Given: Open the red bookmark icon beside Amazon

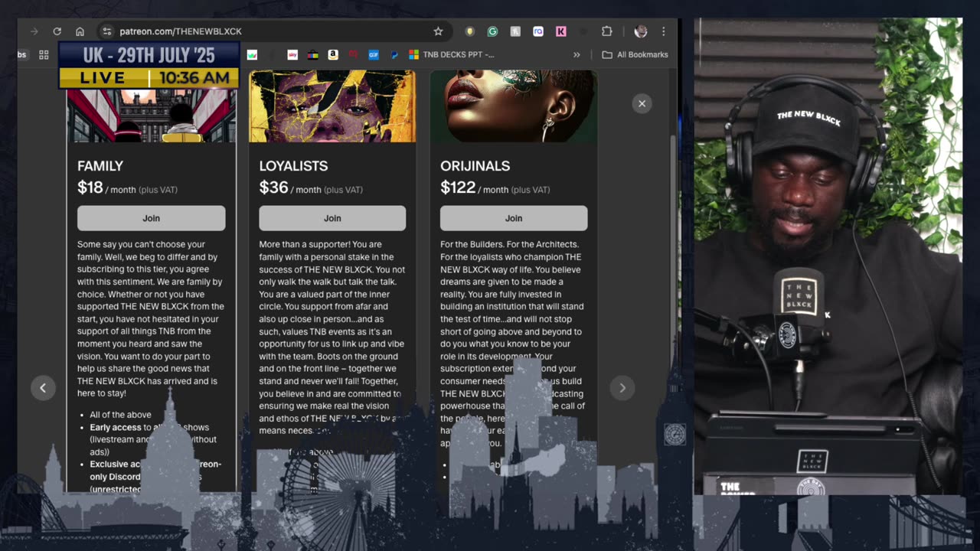Looking at the screenshot, I should click(353, 55).
